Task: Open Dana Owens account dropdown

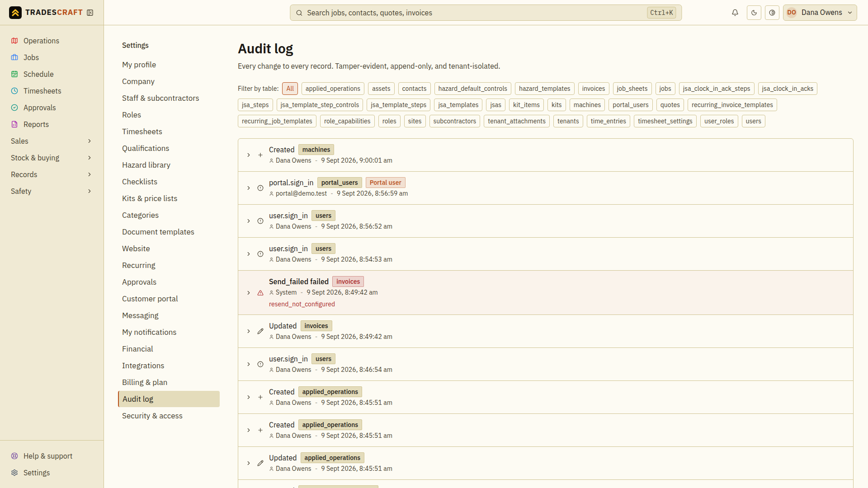Action: [820, 13]
